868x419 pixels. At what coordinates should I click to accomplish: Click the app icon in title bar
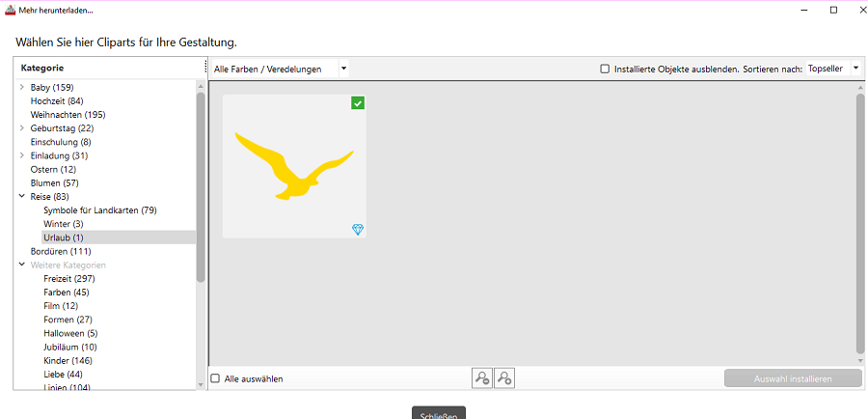[10, 10]
